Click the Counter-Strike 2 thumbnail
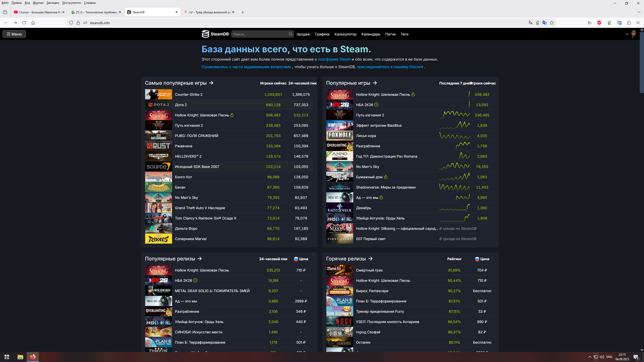644x362 pixels. click(x=158, y=94)
